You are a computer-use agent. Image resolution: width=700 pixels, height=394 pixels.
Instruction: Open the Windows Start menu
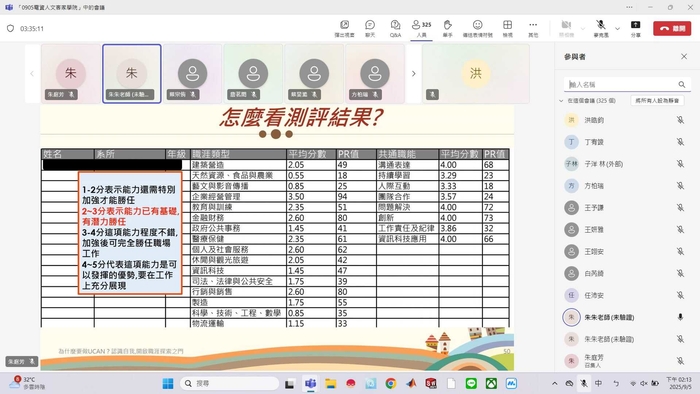tap(168, 383)
